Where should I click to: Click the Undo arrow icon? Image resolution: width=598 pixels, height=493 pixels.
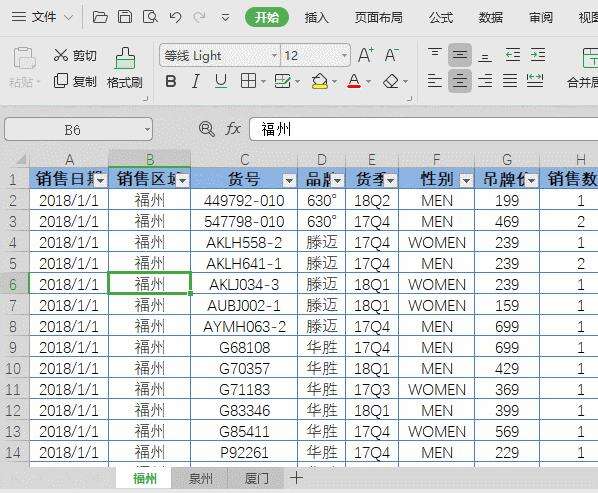[x=175, y=17]
